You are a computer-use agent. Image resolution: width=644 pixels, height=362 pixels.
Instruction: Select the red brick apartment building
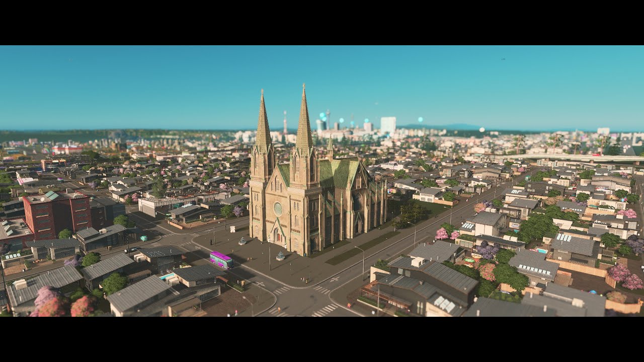(x=57, y=214)
